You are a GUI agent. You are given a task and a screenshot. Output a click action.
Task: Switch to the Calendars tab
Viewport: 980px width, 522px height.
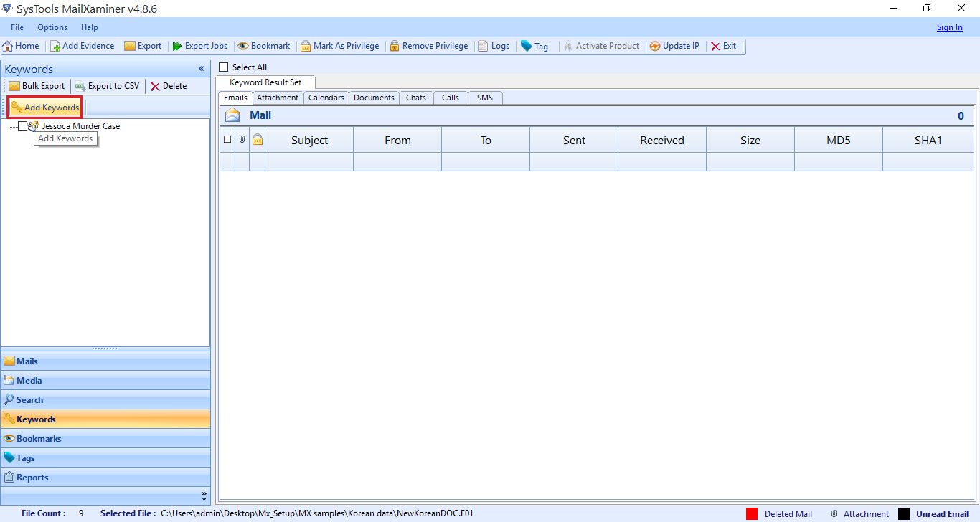click(x=326, y=98)
